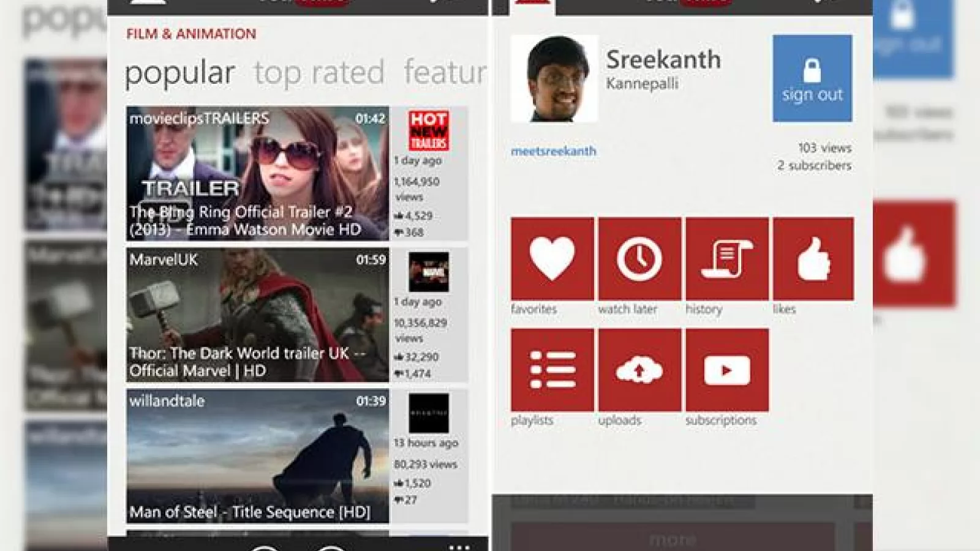Open the likes thumbs-up tile
The height and width of the screenshot is (551, 980).
click(813, 258)
